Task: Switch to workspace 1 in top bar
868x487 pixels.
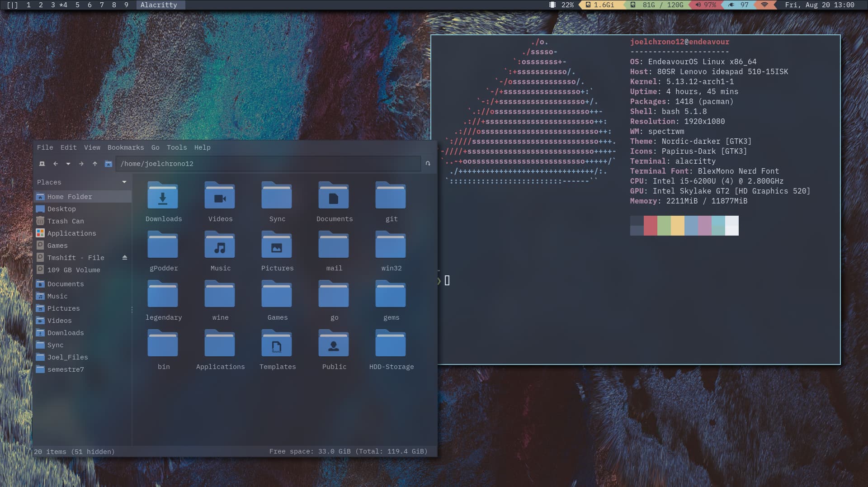Action: pyautogui.click(x=28, y=5)
